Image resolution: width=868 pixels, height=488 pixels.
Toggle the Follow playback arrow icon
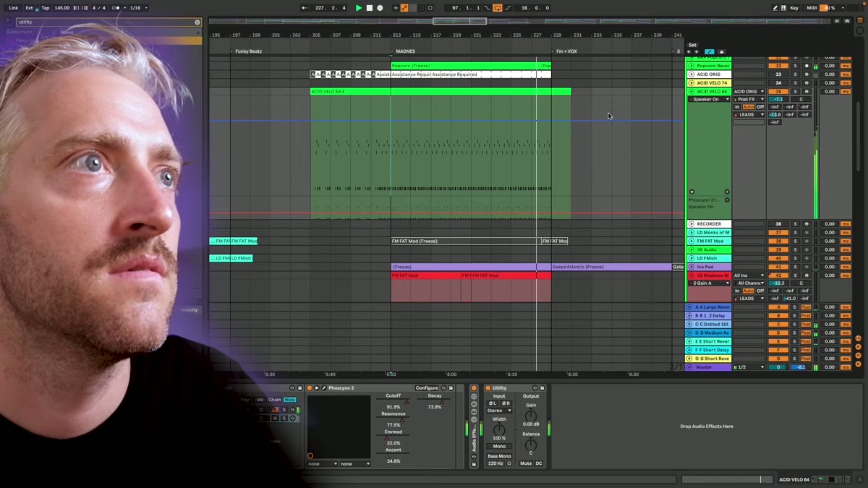click(305, 8)
